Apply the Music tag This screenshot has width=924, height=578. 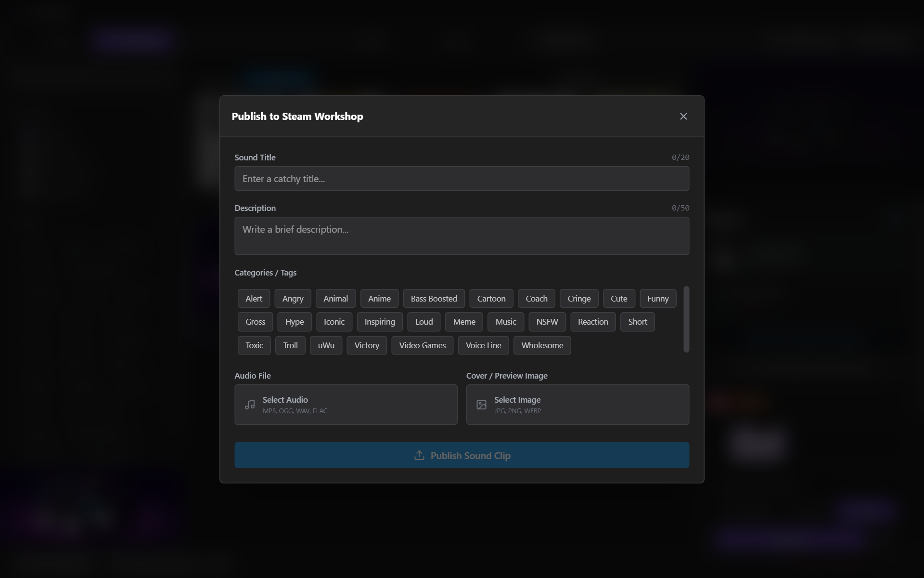[x=506, y=322]
